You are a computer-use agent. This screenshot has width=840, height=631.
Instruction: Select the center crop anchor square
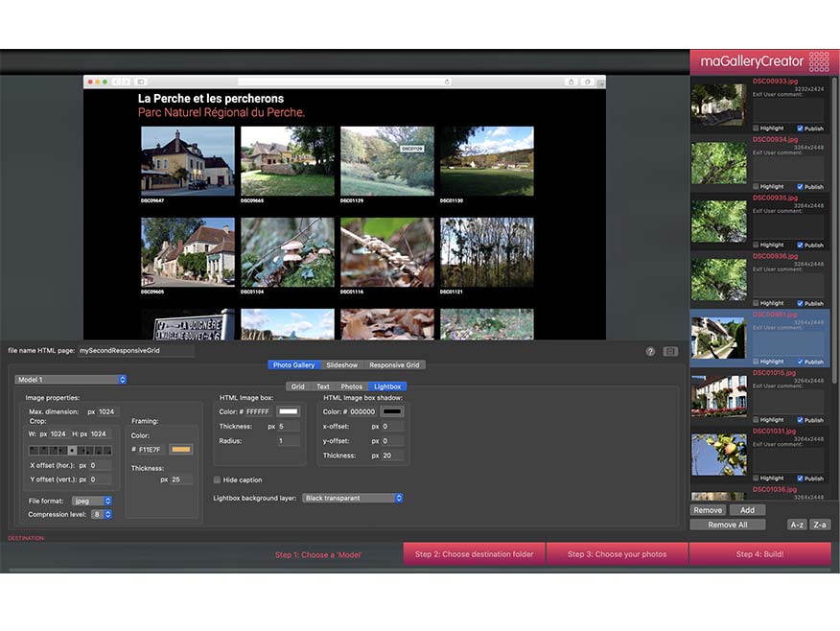click(x=72, y=450)
